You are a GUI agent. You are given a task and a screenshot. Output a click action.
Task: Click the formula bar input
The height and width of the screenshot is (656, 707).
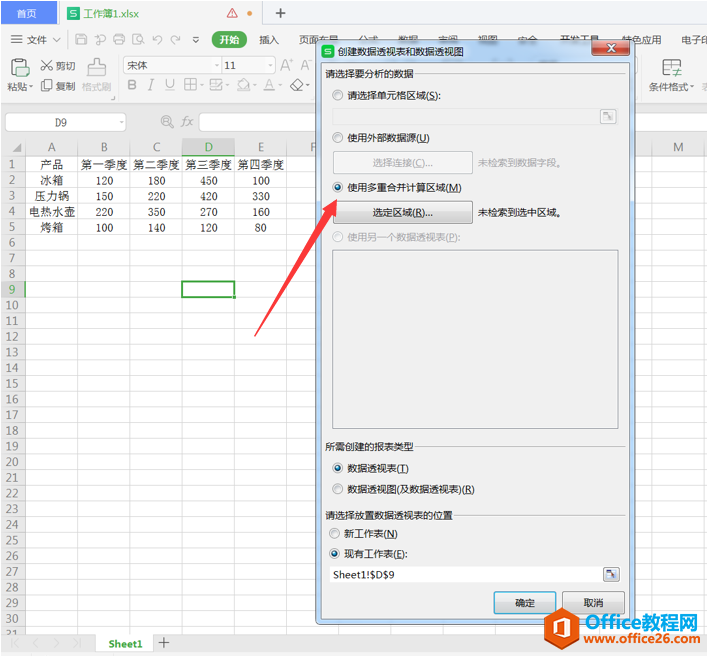[257, 122]
